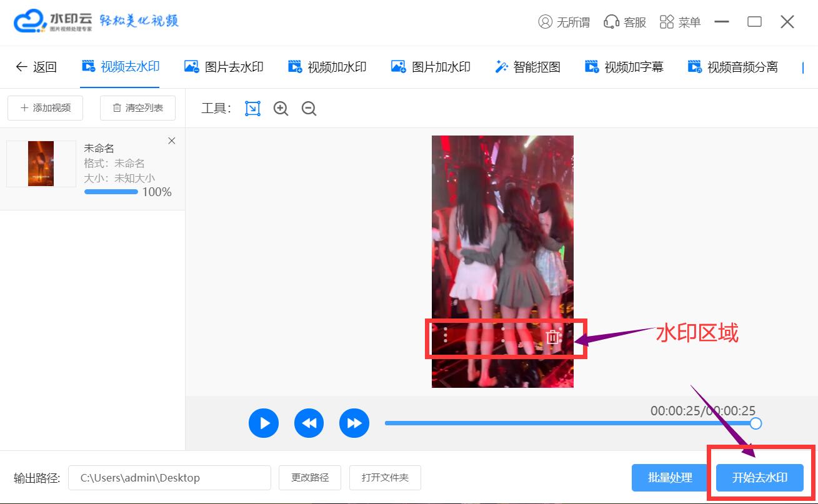Delete watermark region with trash icon
The width and height of the screenshot is (818, 504).
(552, 338)
